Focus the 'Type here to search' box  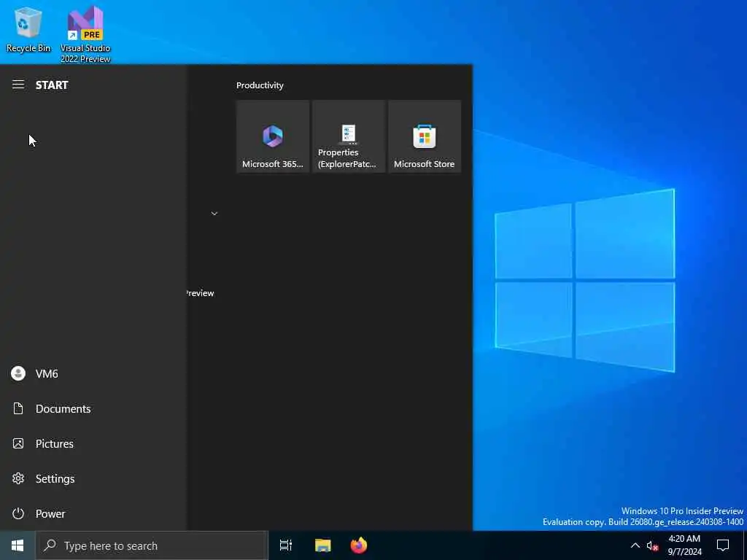pyautogui.click(x=152, y=545)
